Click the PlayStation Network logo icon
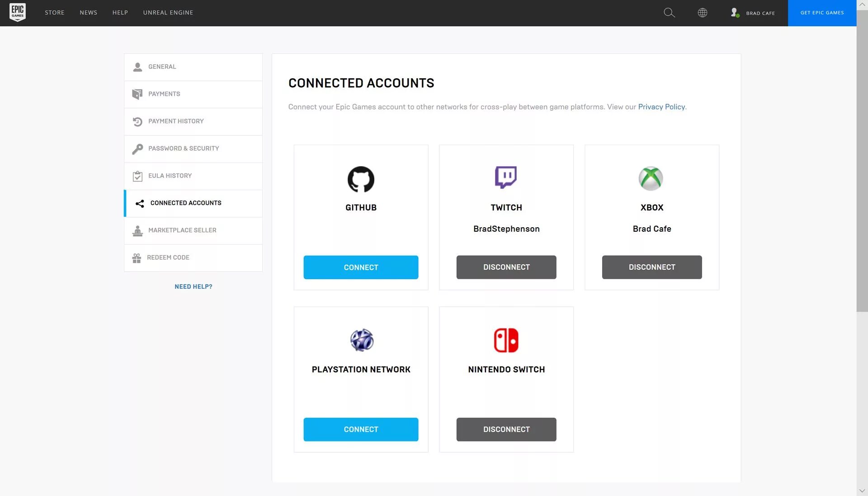The height and width of the screenshot is (496, 868). 361,339
